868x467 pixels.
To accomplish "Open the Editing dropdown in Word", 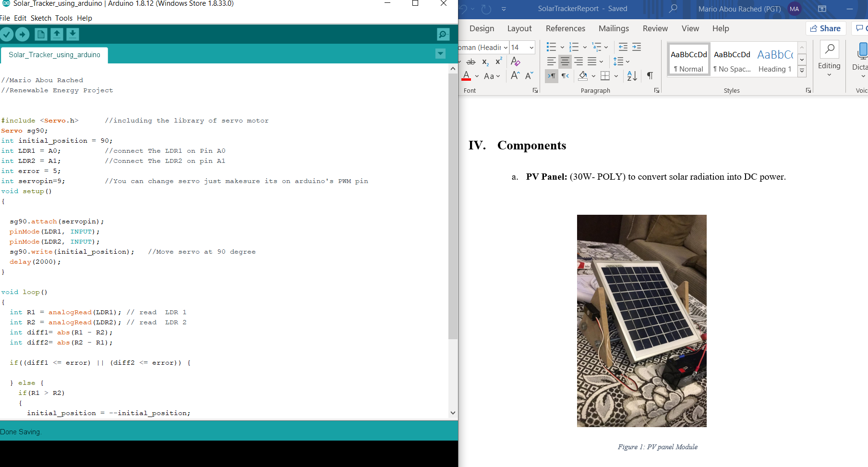I will [829, 59].
